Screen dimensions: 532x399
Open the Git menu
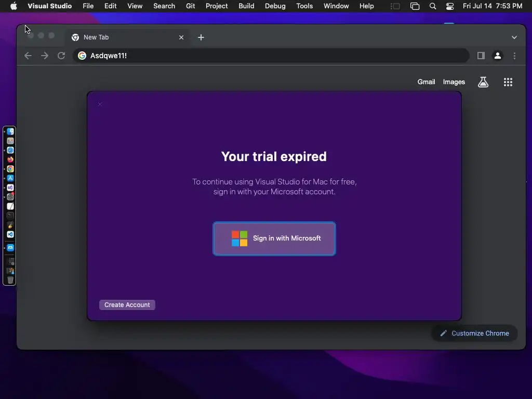coord(190,6)
